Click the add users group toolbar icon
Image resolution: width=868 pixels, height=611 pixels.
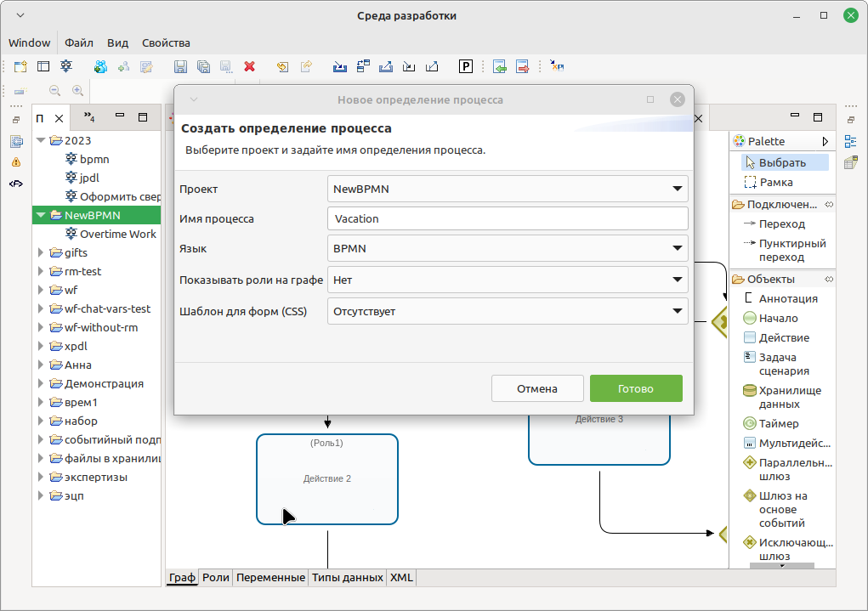[100, 67]
